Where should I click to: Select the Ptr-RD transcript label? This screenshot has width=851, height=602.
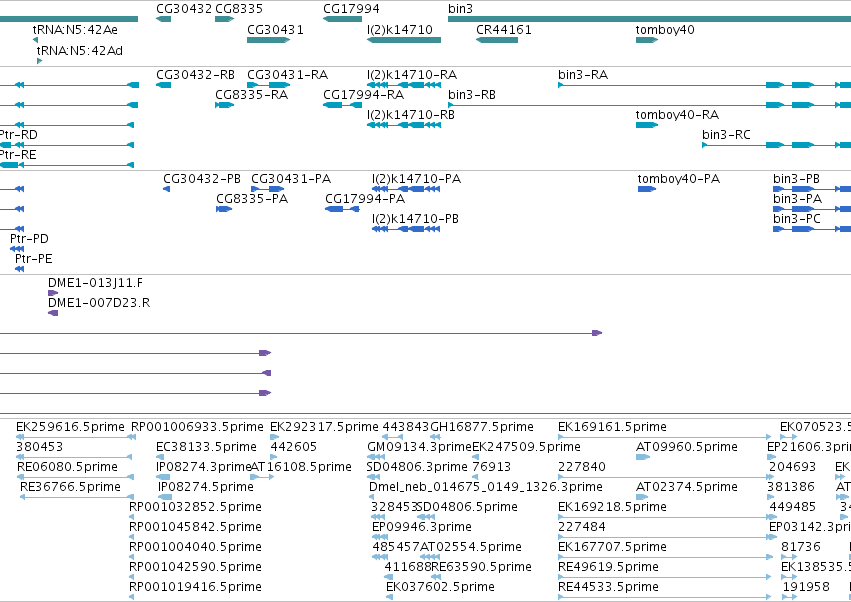(18, 135)
